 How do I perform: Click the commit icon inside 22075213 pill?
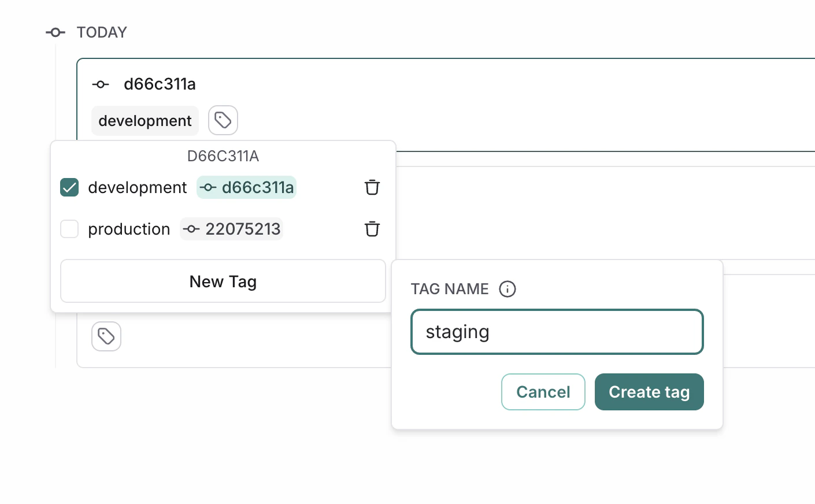[191, 229]
